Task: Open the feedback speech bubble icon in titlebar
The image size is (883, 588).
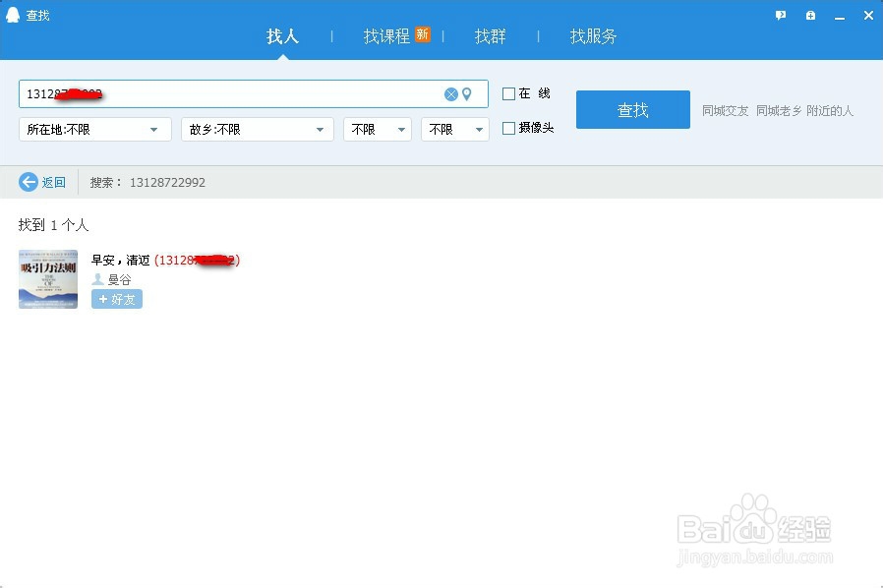Action: [x=780, y=15]
